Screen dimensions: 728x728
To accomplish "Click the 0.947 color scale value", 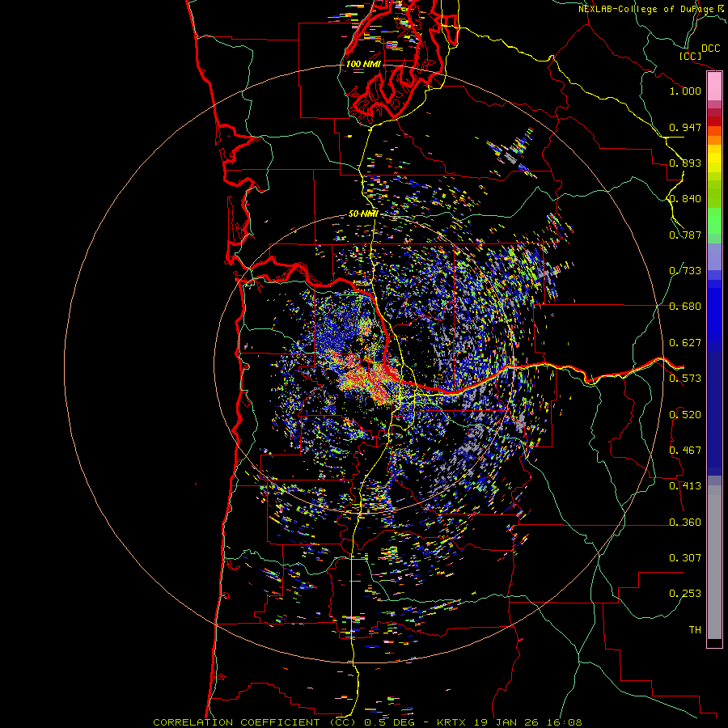I will pos(685,127).
